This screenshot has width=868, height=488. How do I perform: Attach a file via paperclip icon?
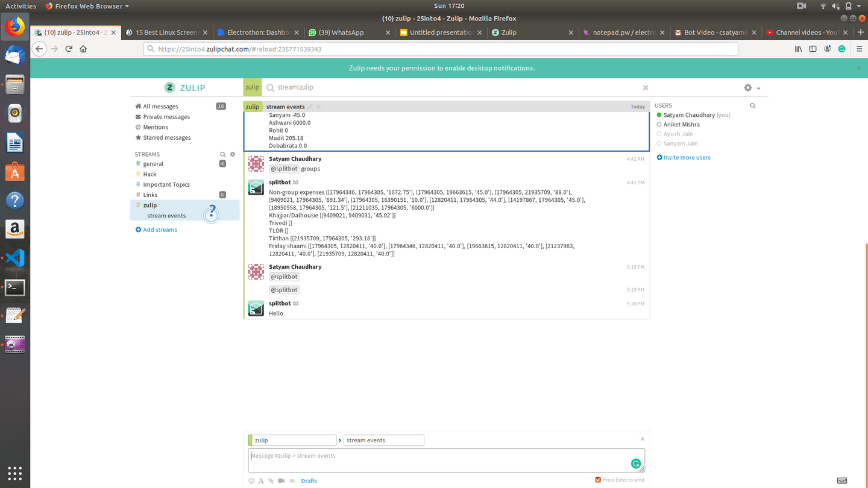point(271,481)
